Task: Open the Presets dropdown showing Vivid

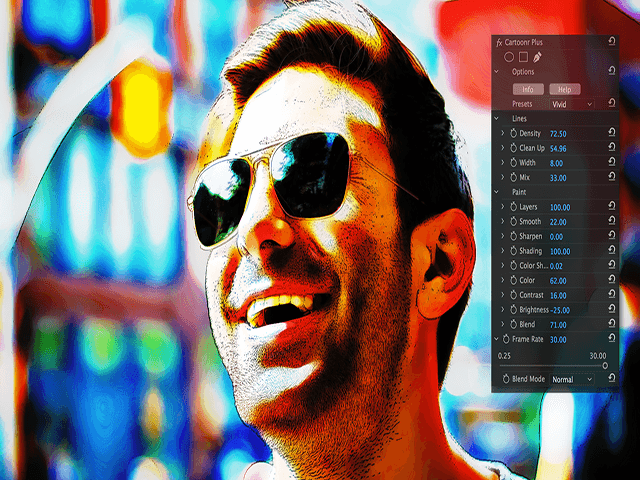Action: tap(572, 104)
